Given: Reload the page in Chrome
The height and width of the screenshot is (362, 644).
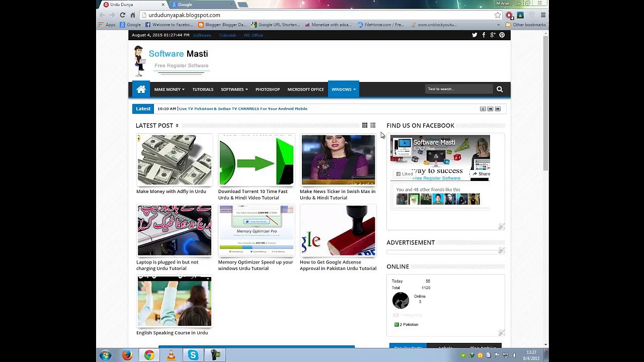Looking at the screenshot, I should [x=122, y=15].
